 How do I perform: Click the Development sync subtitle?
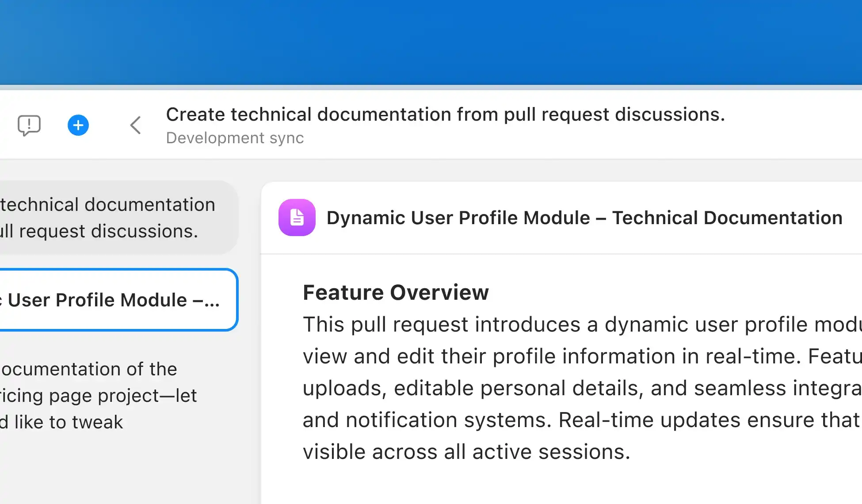pyautogui.click(x=235, y=138)
